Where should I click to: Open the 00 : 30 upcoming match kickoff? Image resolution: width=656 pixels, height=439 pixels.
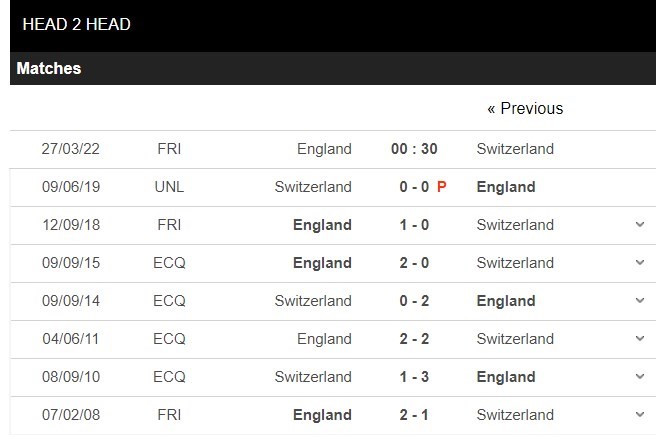click(x=414, y=149)
